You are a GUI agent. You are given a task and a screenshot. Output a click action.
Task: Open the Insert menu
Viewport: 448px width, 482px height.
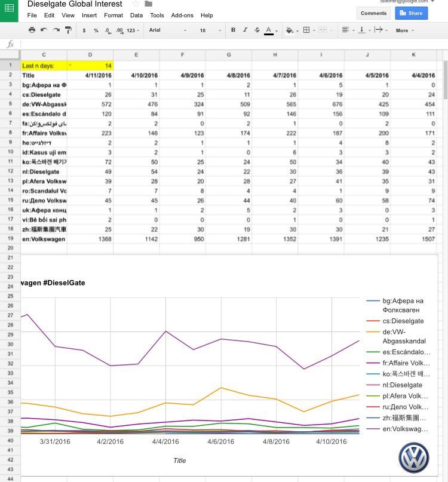[x=89, y=15]
